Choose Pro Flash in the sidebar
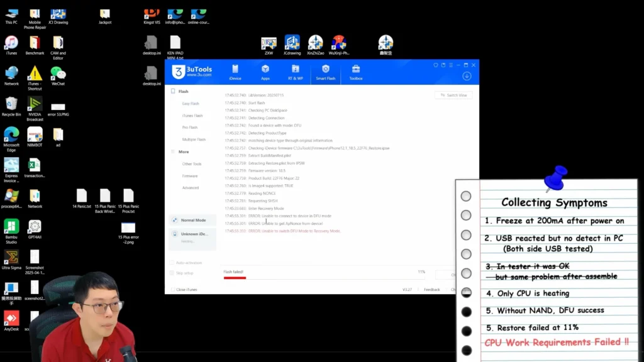This screenshot has height=362, width=644. pyautogui.click(x=190, y=127)
